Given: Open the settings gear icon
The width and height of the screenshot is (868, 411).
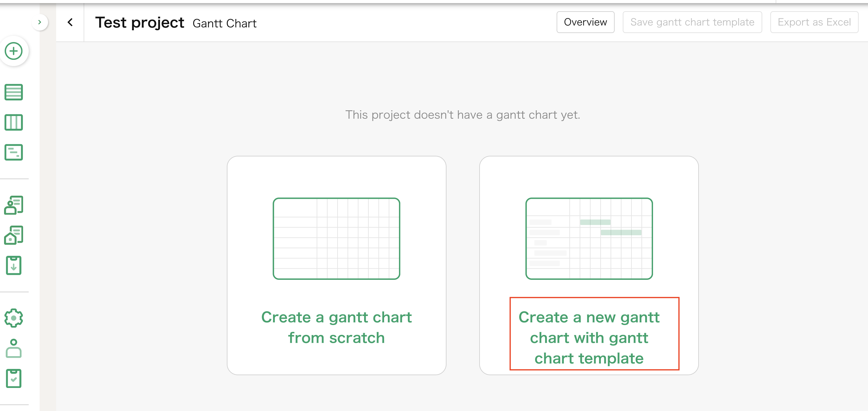Looking at the screenshot, I should coord(13,318).
